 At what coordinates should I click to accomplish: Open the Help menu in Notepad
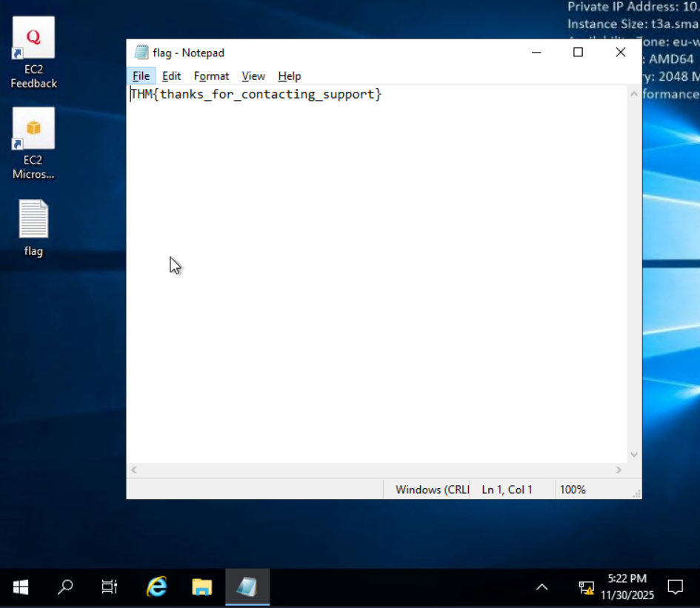click(290, 76)
